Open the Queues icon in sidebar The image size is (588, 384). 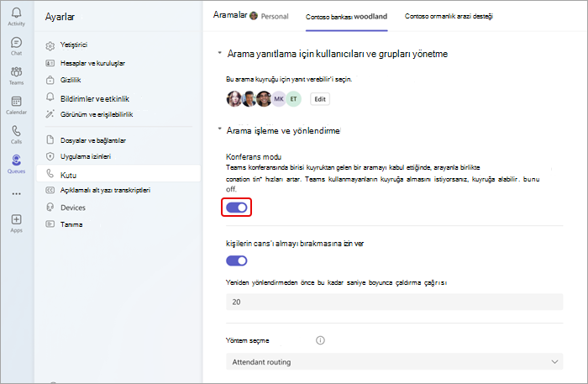point(16,160)
